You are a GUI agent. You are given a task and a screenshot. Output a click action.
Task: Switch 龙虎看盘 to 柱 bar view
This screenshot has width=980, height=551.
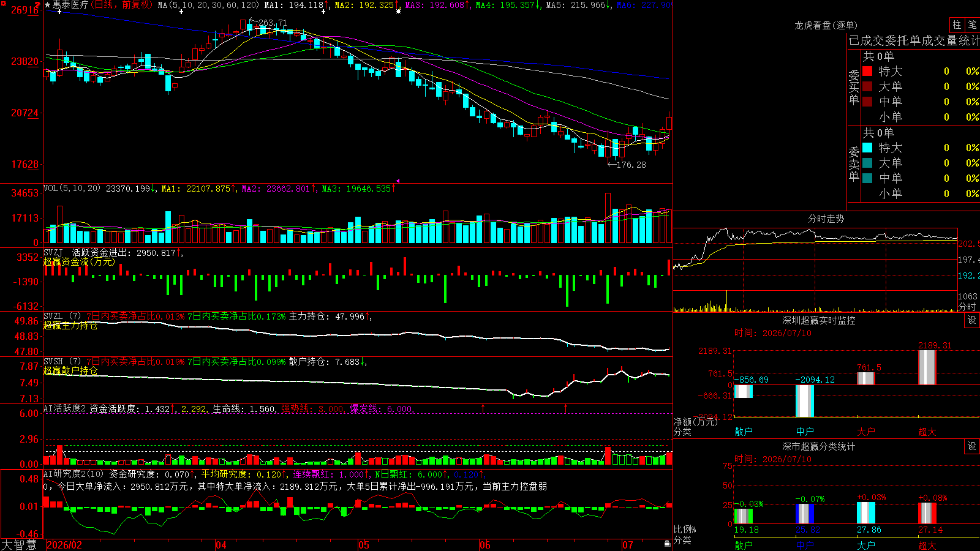[x=957, y=25]
